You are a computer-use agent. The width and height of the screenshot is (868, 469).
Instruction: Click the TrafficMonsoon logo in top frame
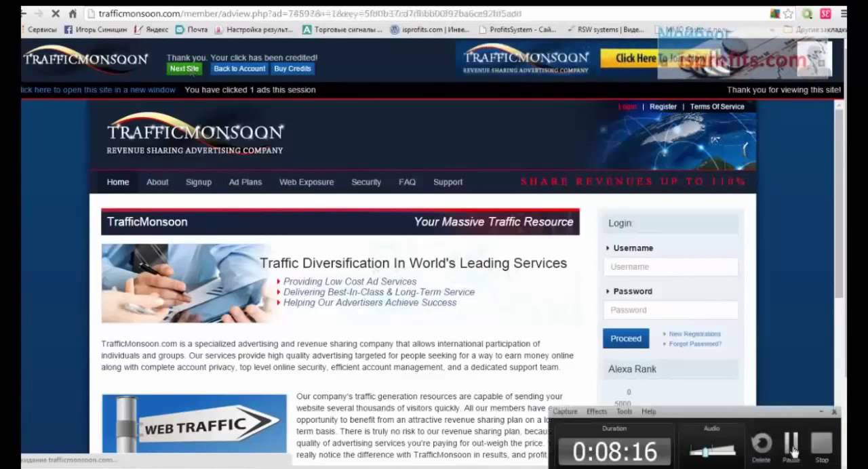point(85,58)
